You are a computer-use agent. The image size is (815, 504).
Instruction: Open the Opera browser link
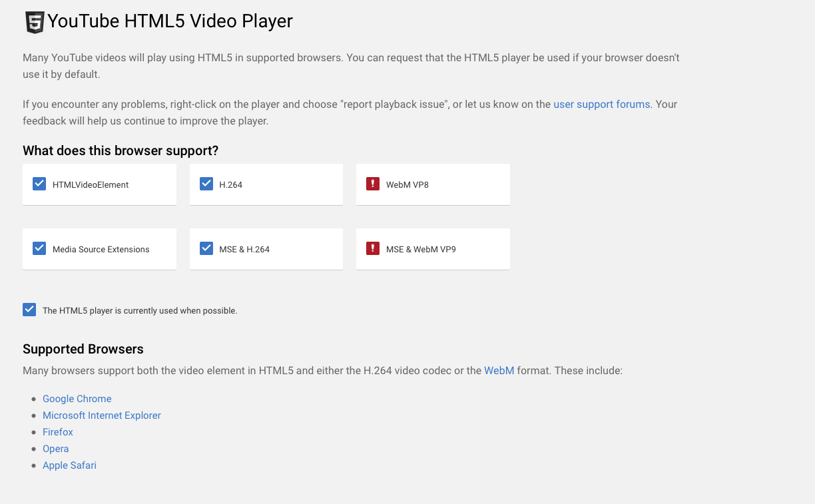[56, 449]
